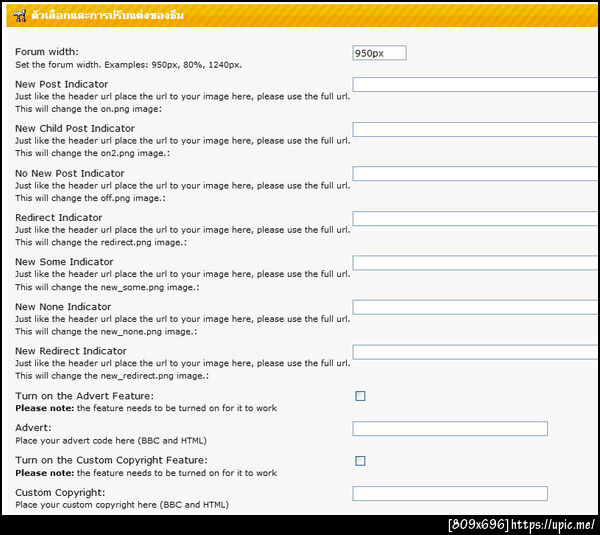This screenshot has height=535, width=600.
Task: Click the 'Set the forum width. Examples' description
Action: click(x=129, y=65)
